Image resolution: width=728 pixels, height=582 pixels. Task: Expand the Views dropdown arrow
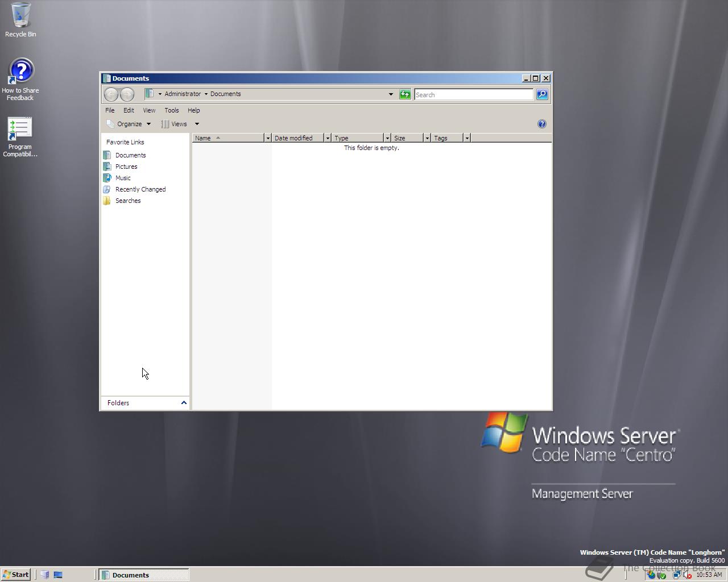[197, 124]
